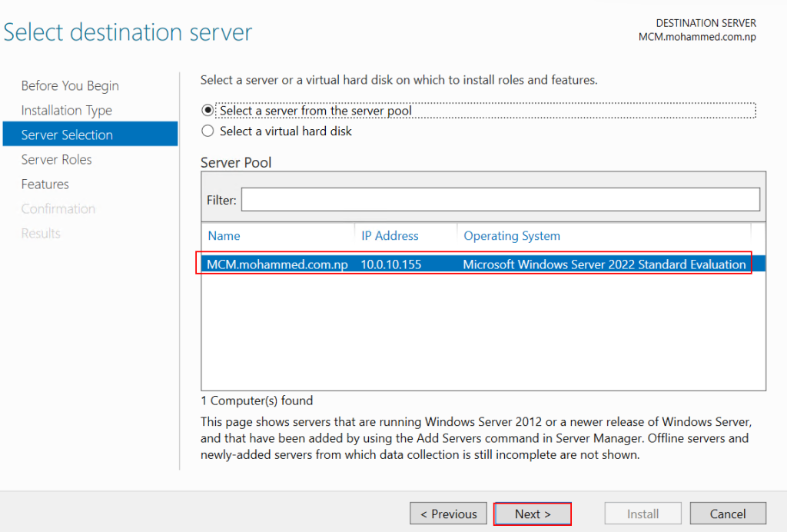Choose the 'Select a virtual hard disk' option
This screenshot has width=787, height=532.
tap(208, 131)
